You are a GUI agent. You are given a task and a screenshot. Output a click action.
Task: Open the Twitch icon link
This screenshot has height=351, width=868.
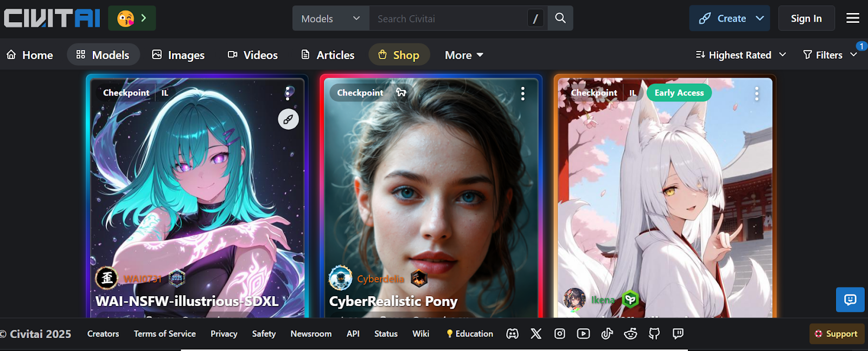coord(678,334)
